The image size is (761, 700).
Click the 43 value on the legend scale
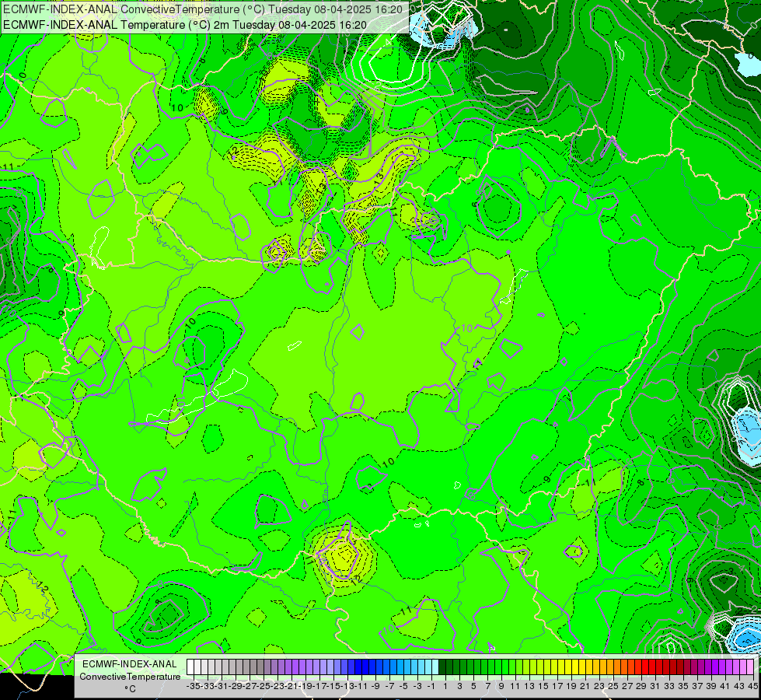pyautogui.click(x=739, y=686)
